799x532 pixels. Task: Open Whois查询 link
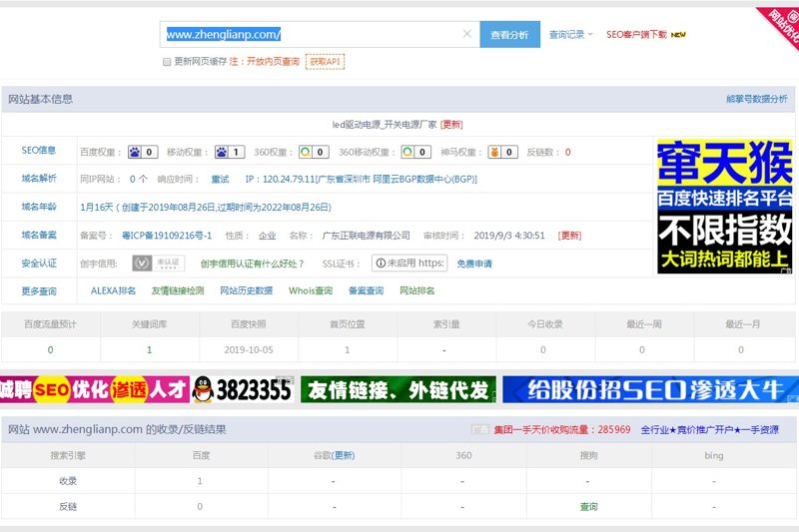point(311,290)
